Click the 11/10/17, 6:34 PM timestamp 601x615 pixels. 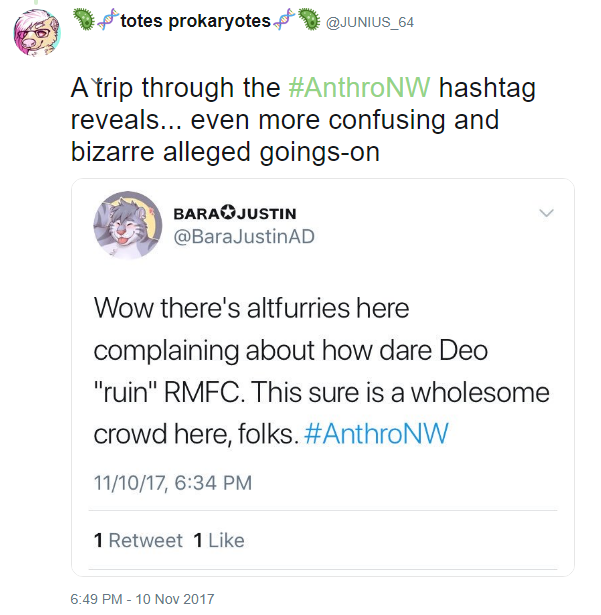point(172,483)
